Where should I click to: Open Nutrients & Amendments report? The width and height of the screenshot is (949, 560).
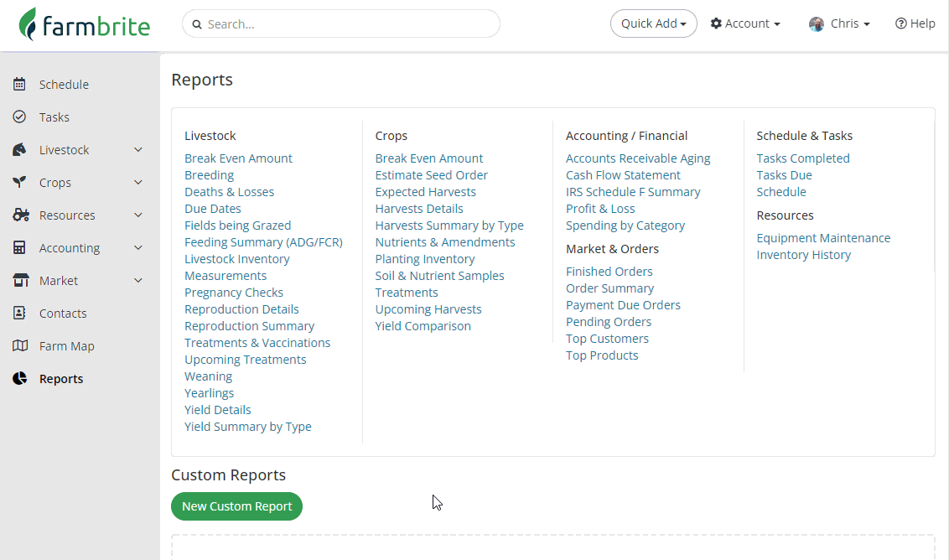coord(445,242)
